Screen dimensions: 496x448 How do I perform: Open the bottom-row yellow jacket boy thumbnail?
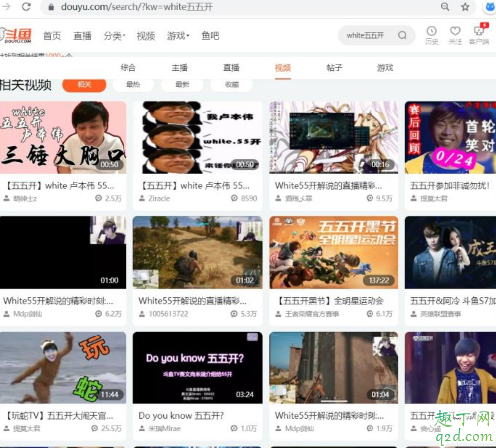[x=450, y=367]
